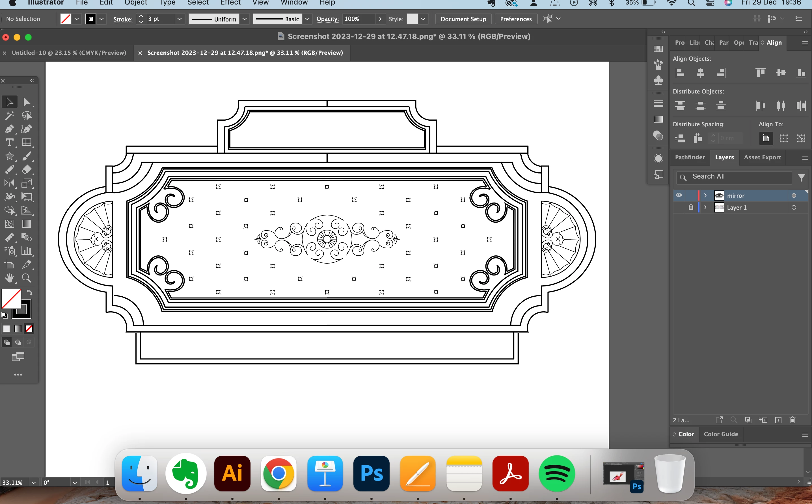Click the fill color swatch in toolbar
Image resolution: width=812 pixels, height=504 pixels.
pos(11,299)
